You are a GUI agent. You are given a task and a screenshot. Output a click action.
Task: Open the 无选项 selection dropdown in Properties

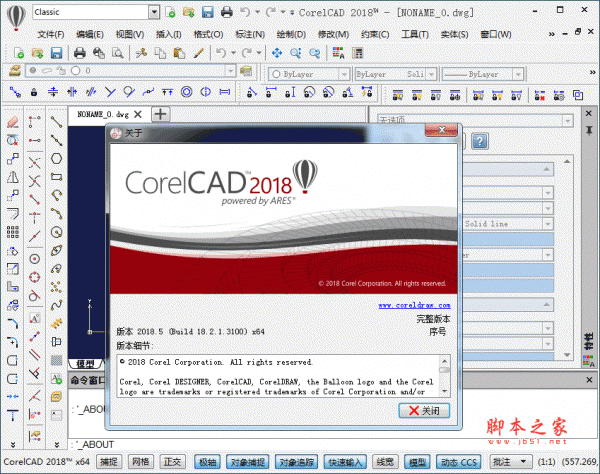(567, 121)
